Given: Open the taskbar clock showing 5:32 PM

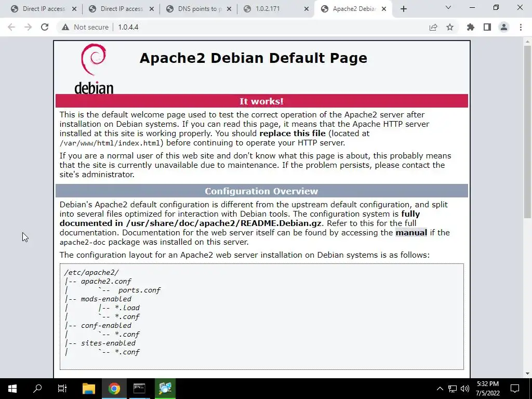Looking at the screenshot, I should (487, 389).
